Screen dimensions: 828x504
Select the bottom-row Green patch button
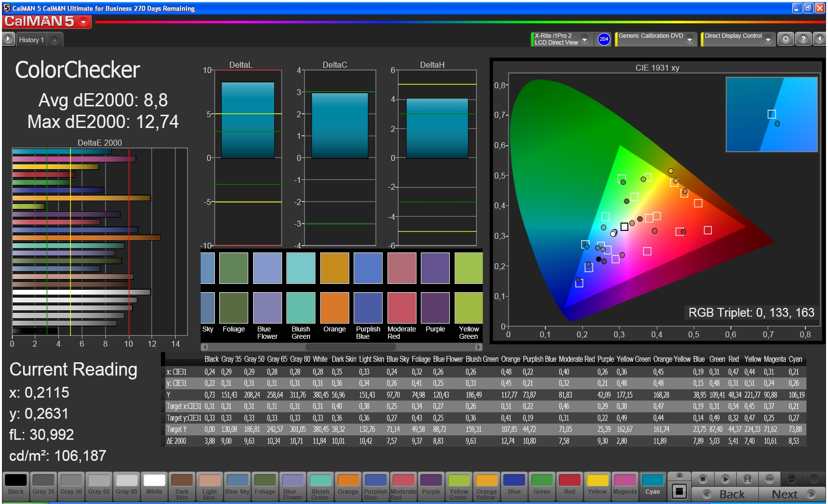(x=542, y=486)
